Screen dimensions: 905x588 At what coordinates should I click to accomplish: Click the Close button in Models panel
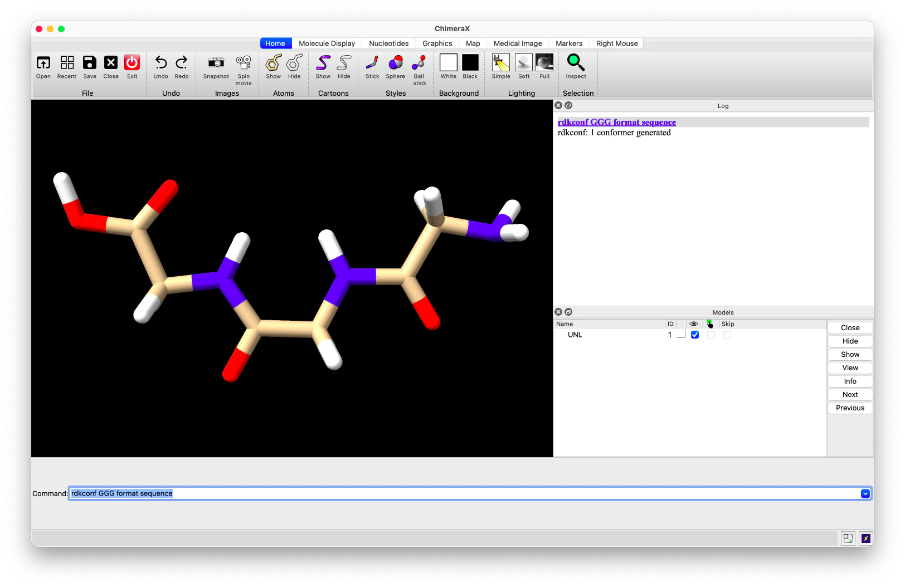[x=850, y=328]
